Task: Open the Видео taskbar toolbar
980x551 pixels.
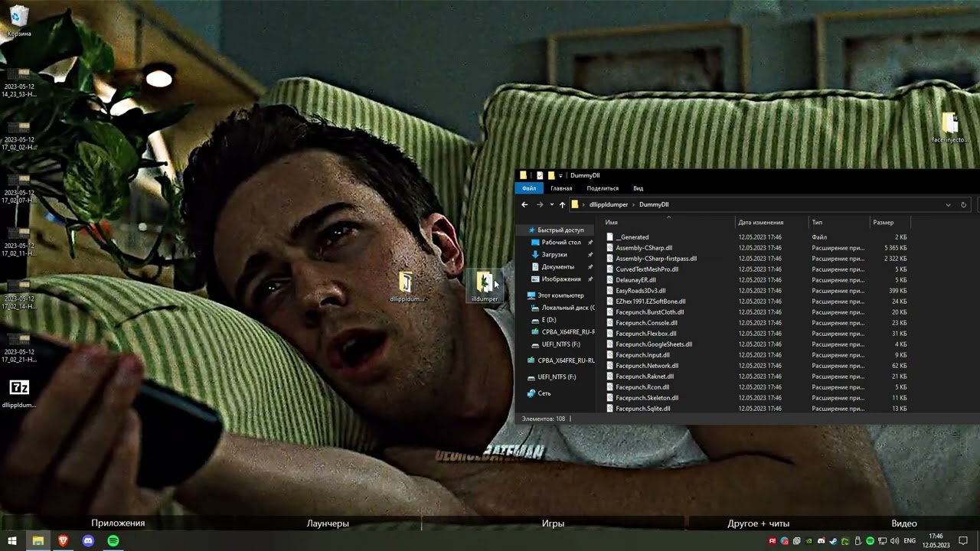Action: tap(904, 523)
